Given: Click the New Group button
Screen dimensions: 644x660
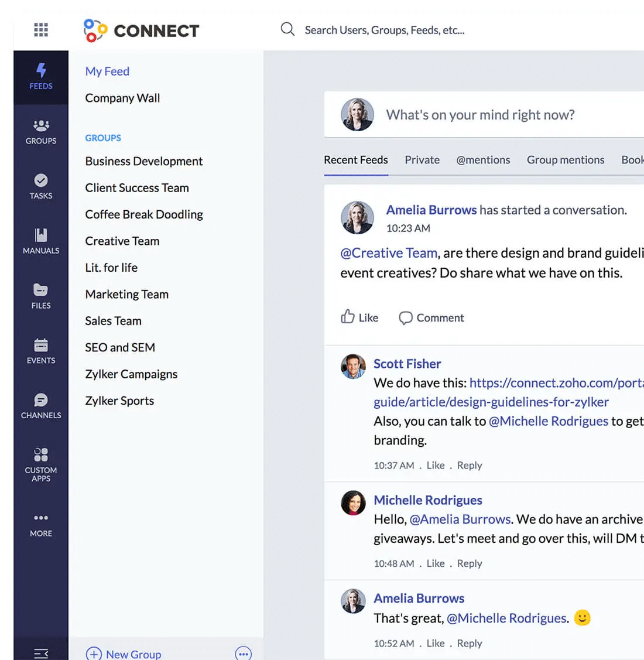Looking at the screenshot, I should tap(124, 654).
